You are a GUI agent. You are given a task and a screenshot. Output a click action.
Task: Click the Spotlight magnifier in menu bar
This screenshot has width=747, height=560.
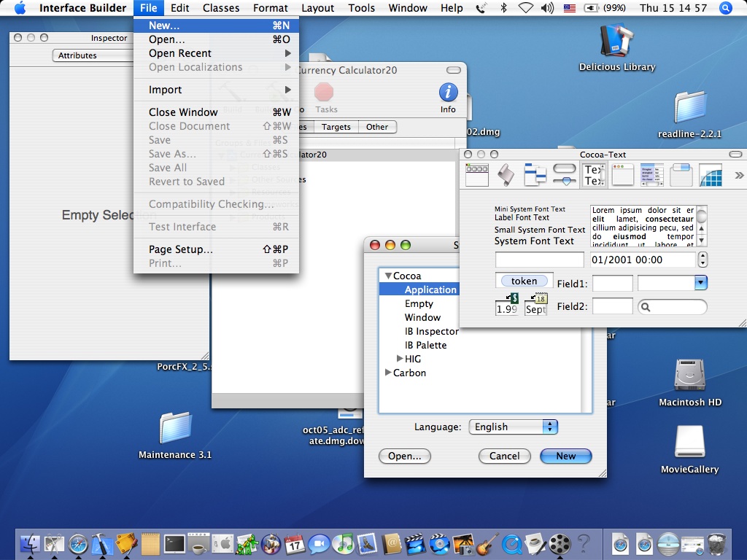coord(726,8)
